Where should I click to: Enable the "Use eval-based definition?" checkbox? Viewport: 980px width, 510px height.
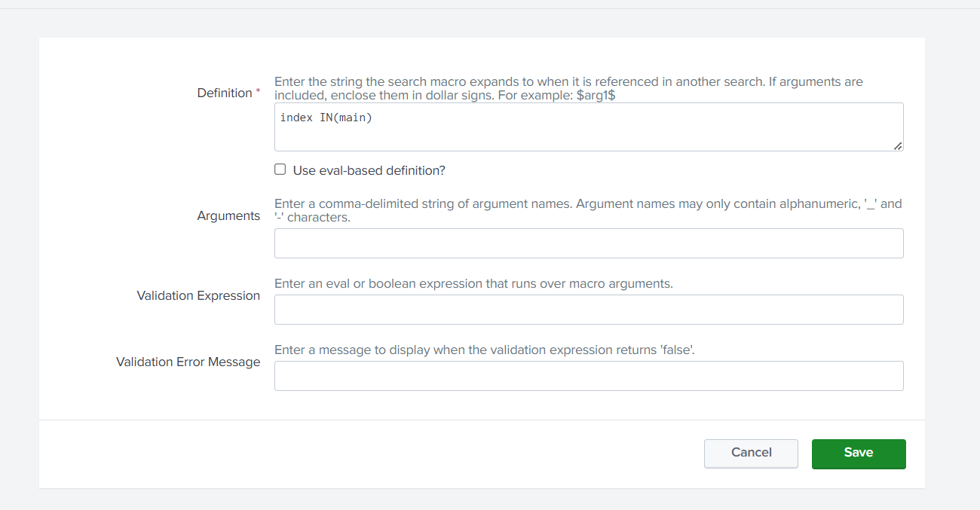pyautogui.click(x=280, y=169)
